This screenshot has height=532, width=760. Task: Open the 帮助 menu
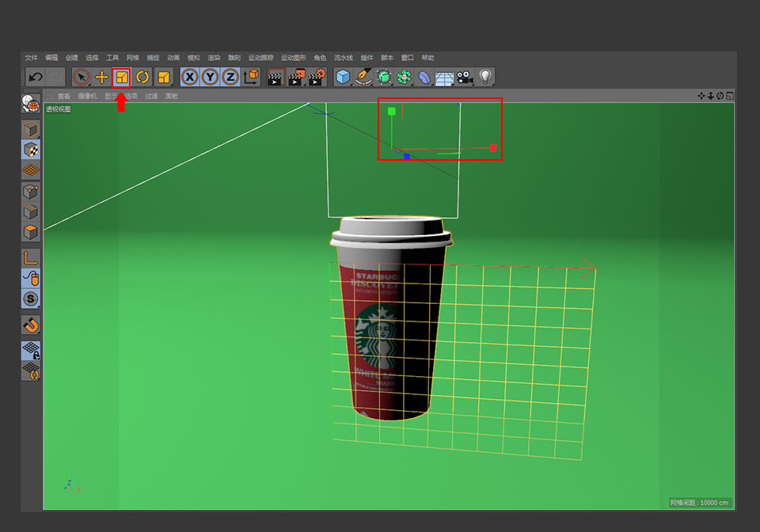tap(428, 58)
